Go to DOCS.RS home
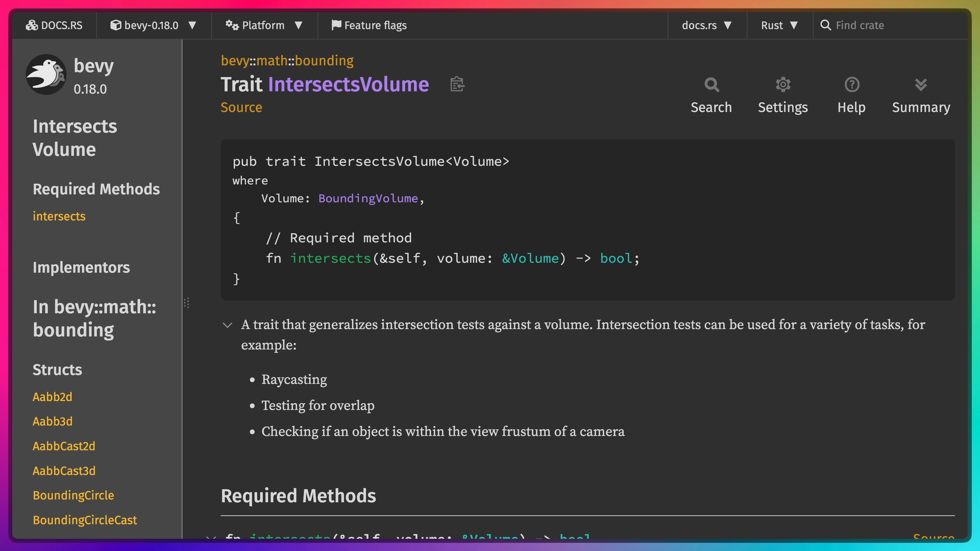980x551 pixels. click(x=54, y=25)
